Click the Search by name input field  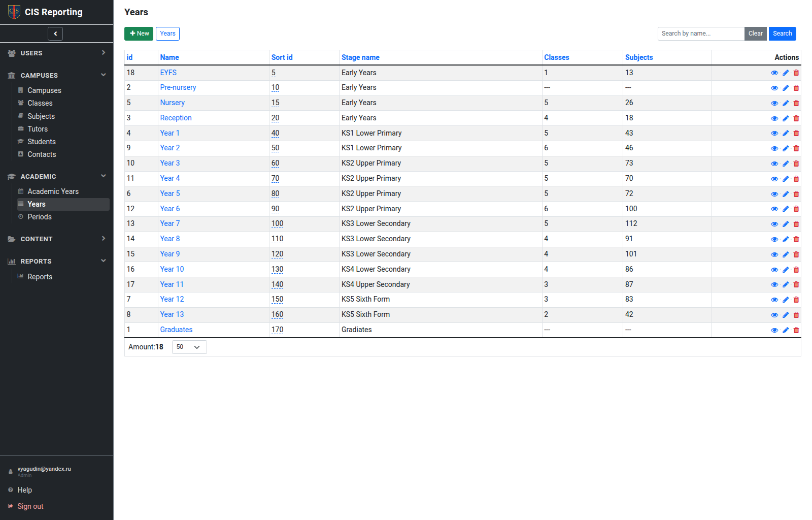tap(701, 34)
